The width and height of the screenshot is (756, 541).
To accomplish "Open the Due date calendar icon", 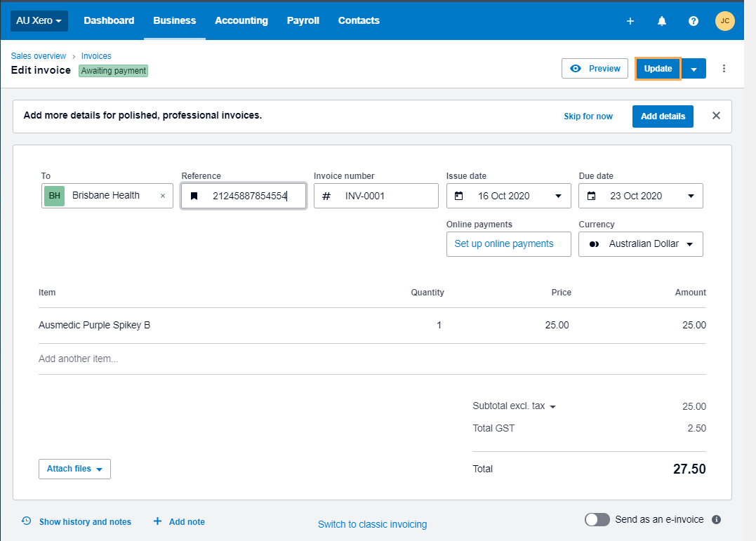I will (590, 196).
